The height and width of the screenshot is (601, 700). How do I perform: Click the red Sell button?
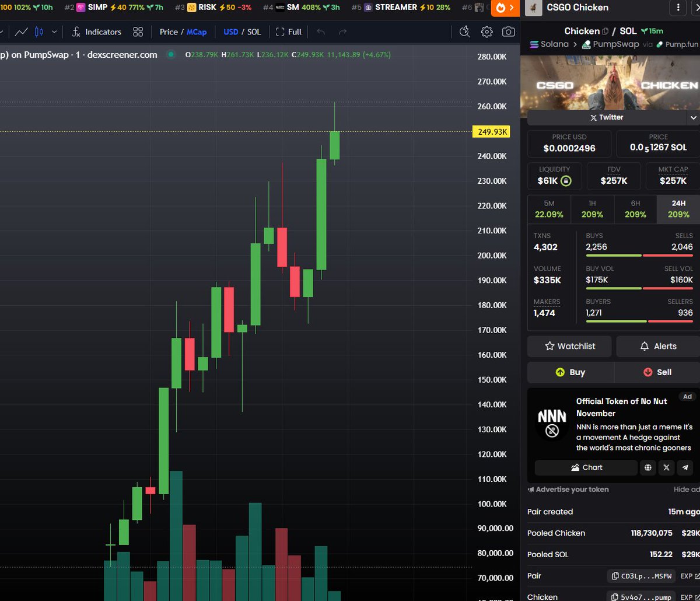coord(657,372)
